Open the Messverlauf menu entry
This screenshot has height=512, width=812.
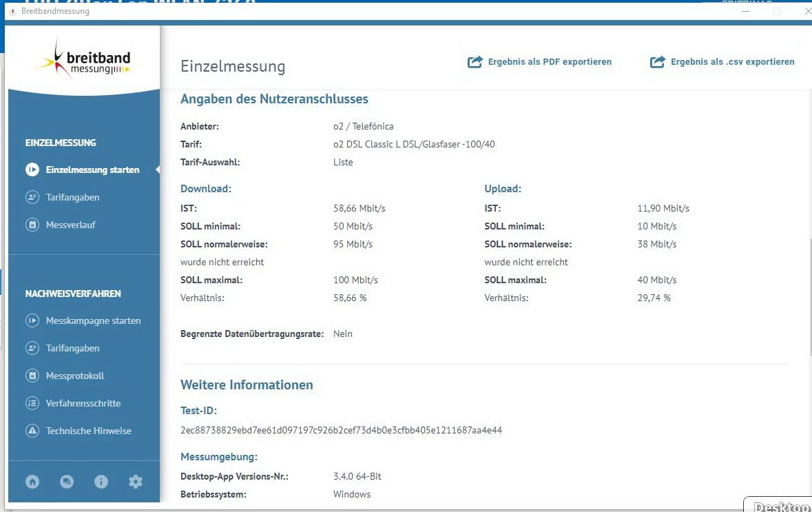point(70,225)
